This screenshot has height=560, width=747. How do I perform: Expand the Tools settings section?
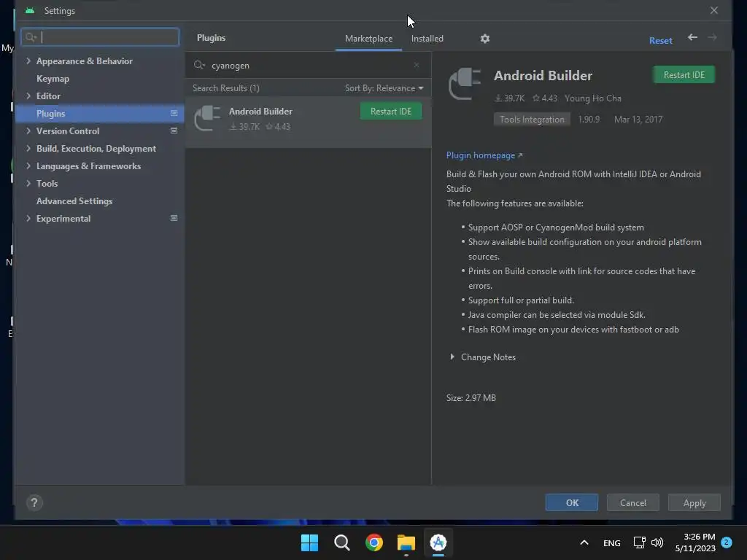tap(28, 183)
